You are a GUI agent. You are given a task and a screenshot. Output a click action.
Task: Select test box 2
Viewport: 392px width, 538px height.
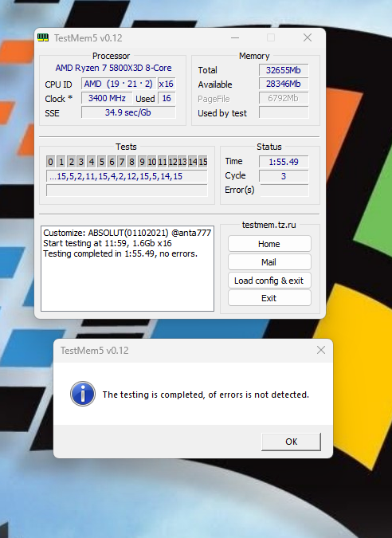pos(71,162)
